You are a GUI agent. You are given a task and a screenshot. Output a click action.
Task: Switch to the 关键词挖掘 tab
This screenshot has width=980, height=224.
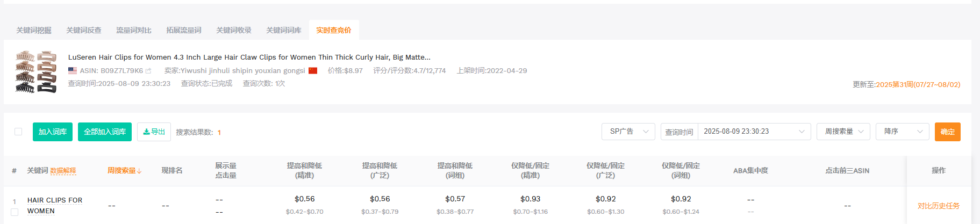pyautogui.click(x=34, y=30)
